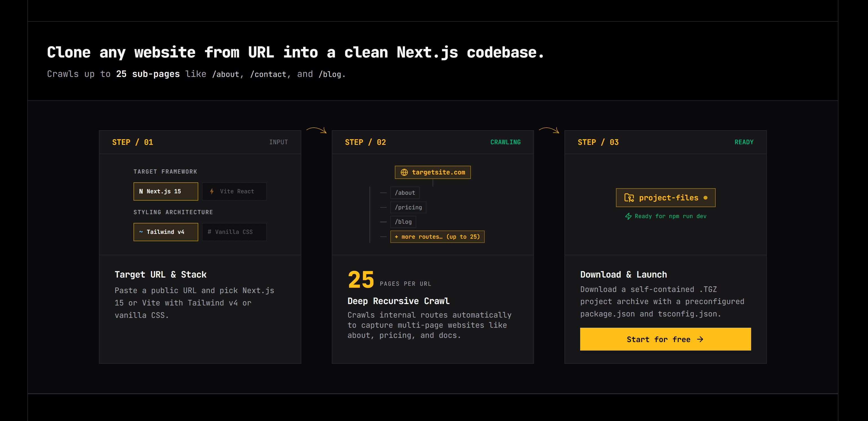Click the main 'Clone any website' headline

coord(295,52)
